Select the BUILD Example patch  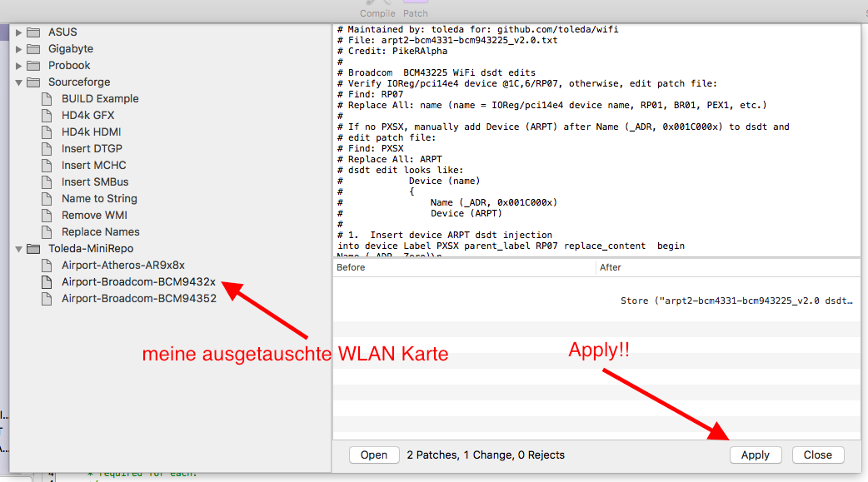(x=100, y=98)
